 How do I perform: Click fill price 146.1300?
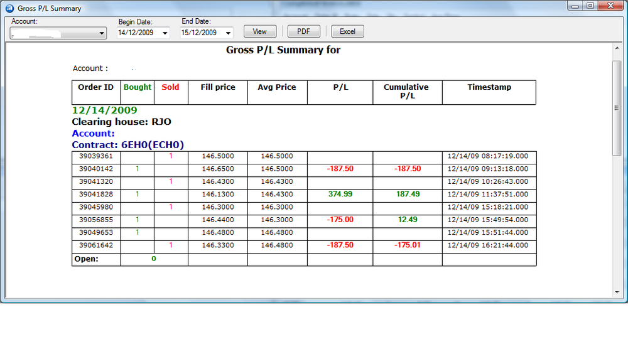click(218, 194)
